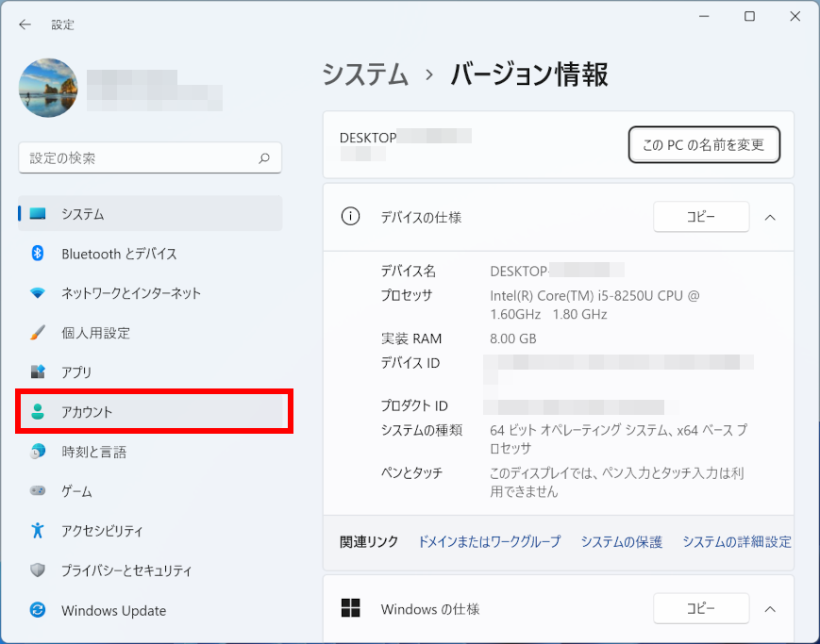Click the accessibility figure icon

click(38, 531)
